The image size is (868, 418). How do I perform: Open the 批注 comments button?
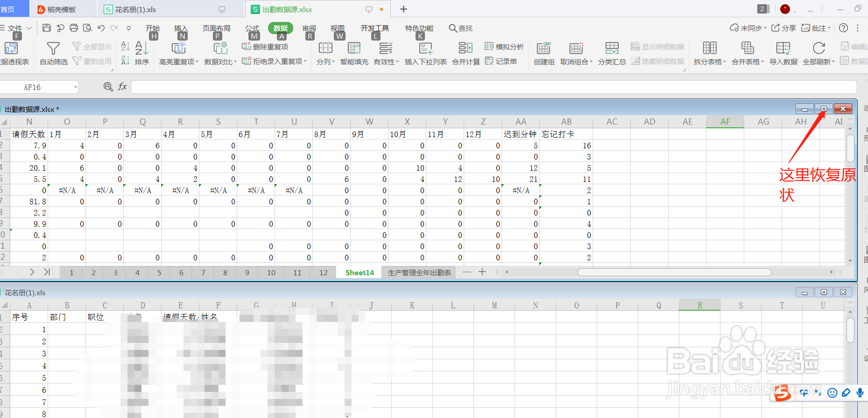tap(816, 28)
